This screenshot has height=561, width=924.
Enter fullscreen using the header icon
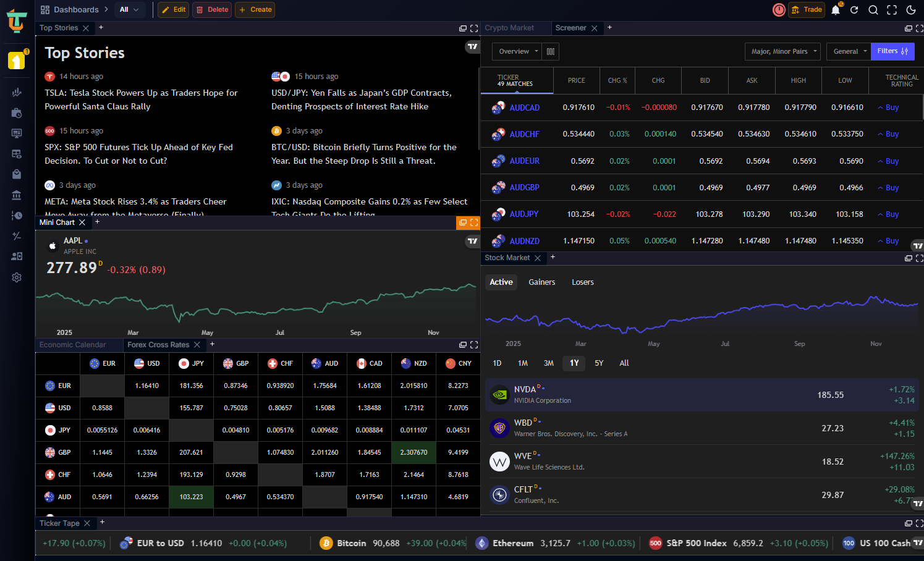click(x=892, y=10)
